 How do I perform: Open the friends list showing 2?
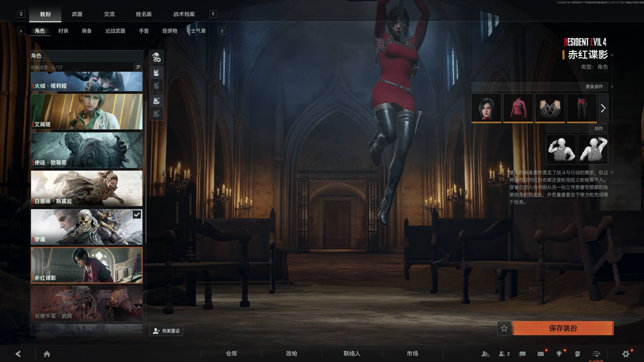tap(504, 354)
